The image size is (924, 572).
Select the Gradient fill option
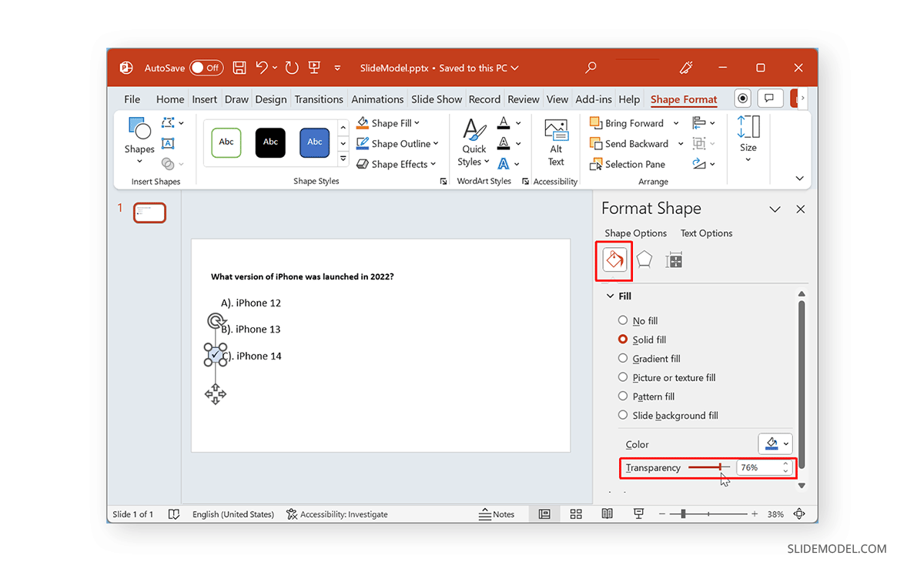pyautogui.click(x=623, y=359)
